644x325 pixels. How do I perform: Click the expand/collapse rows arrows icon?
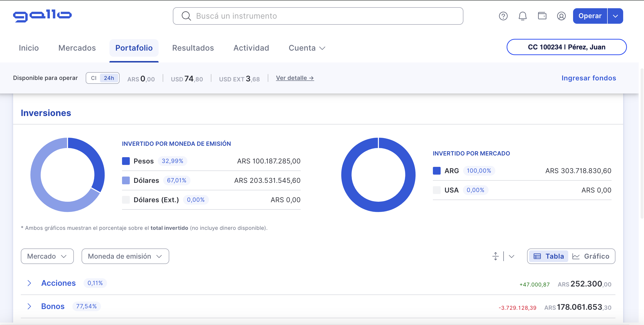click(x=496, y=256)
